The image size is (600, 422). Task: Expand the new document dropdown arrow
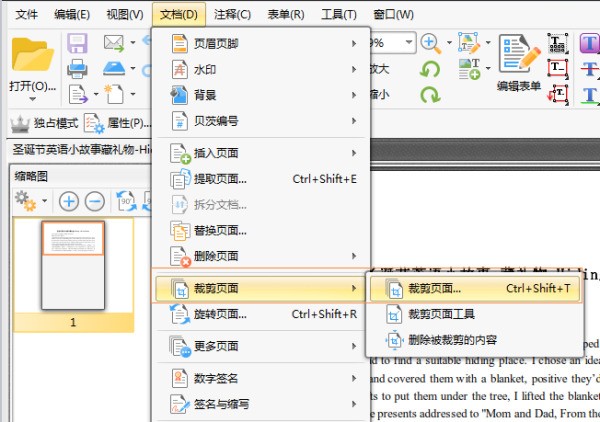[133, 93]
